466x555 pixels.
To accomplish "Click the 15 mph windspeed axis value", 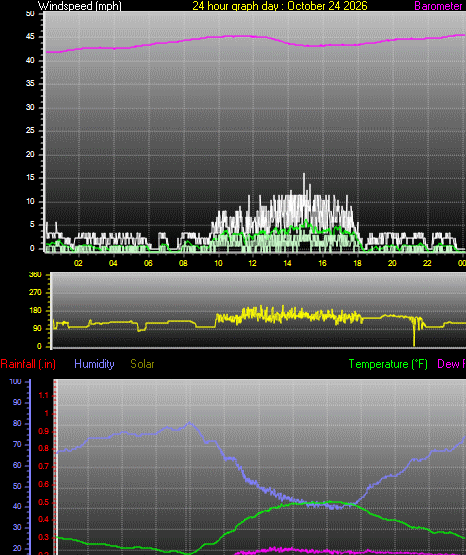I will [x=30, y=178].
